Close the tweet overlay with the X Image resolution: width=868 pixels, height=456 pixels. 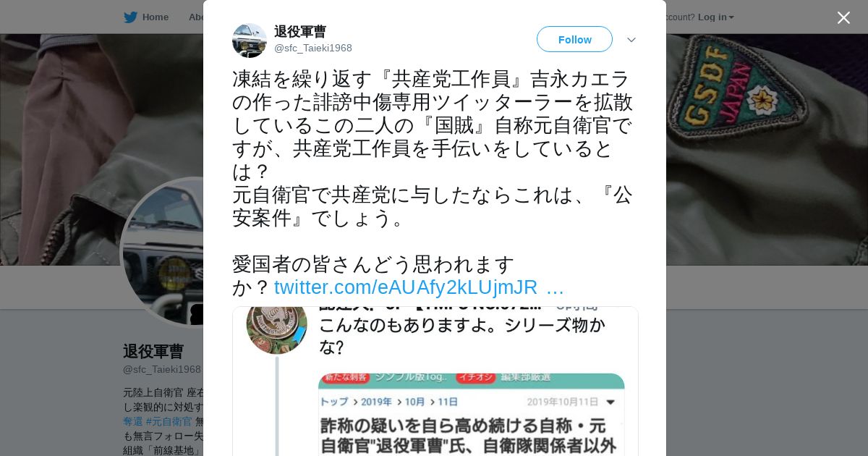pyautogui.click(x=843, y=17)
